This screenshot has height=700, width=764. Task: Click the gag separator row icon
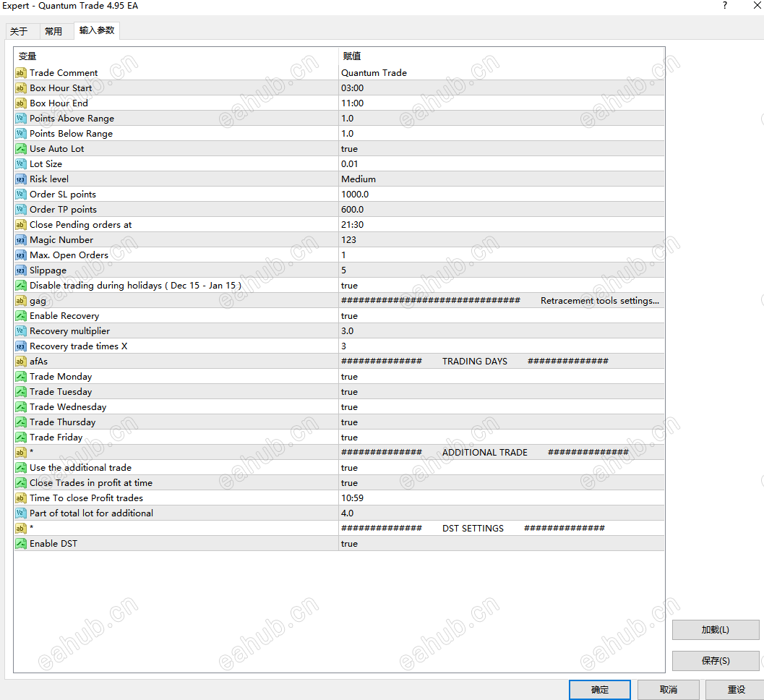coord(20,301)
